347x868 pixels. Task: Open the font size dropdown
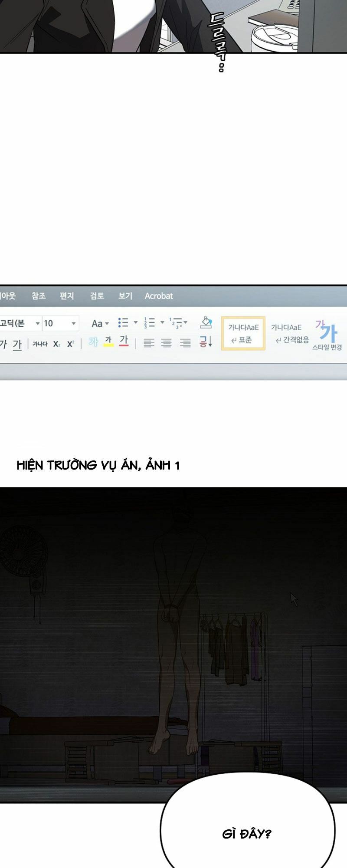tap(73, 323)
